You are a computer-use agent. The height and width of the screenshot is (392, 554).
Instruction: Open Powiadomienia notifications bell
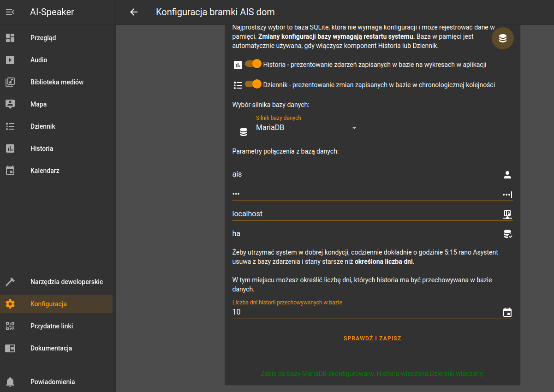[x=10, y=382]
